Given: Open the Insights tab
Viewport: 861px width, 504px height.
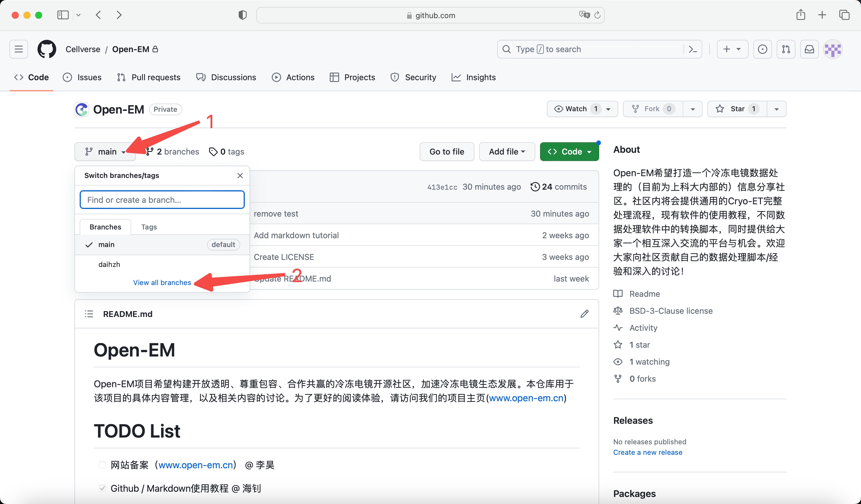Looking at the screenshot, I should tap(474, 77).
